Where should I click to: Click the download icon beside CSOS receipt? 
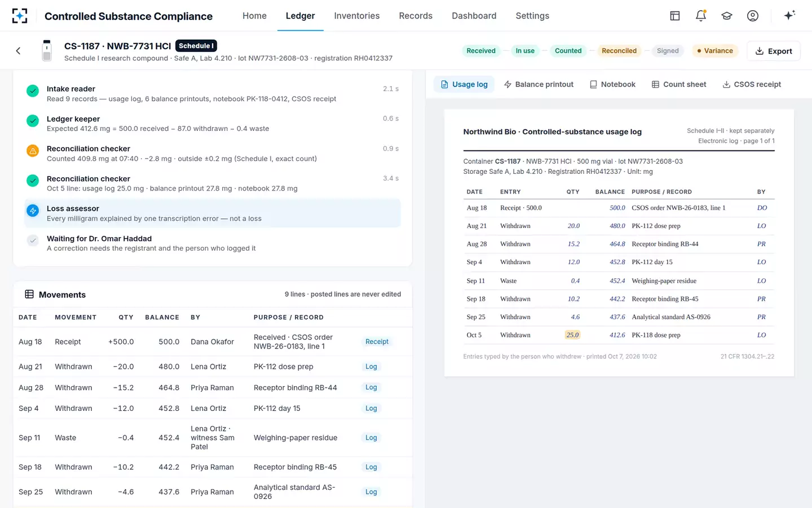(x=726, y=84)
